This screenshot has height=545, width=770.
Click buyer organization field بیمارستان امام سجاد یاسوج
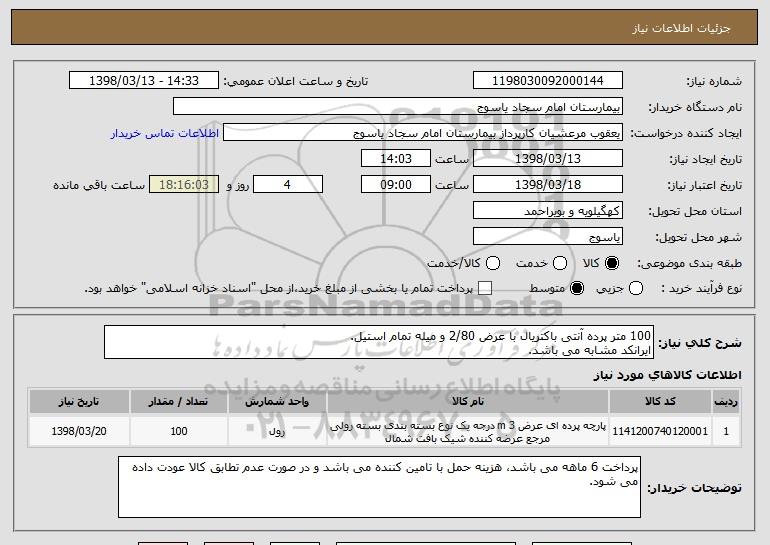(398, 107)
